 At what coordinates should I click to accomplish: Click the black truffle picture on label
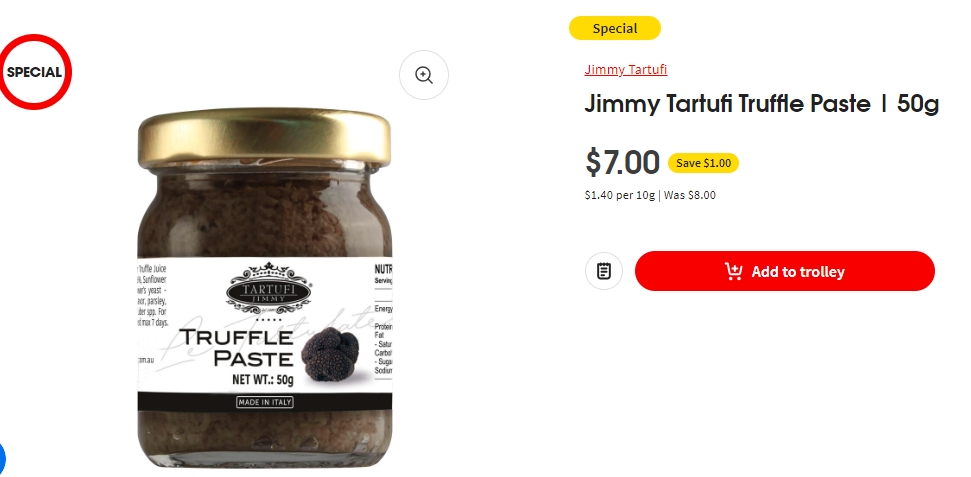point(330,354)
